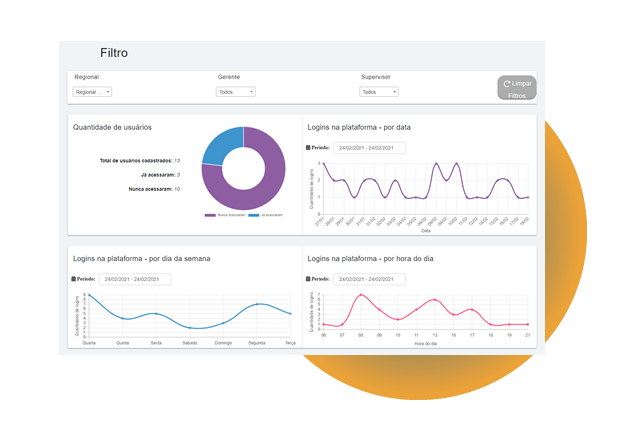The image size is (635, 423).
Task: Click the 08 hour peak on pink chart
Action: click(x=360, y=296)
